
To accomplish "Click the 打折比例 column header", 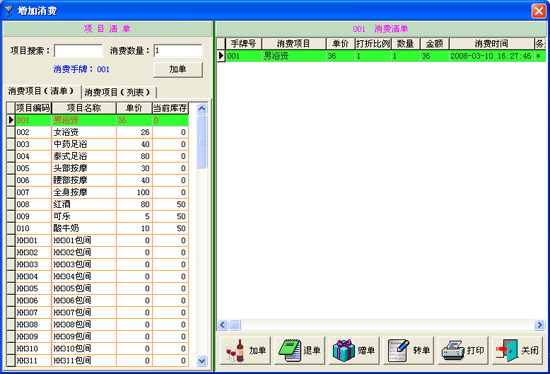I will [x=373, y=44].
